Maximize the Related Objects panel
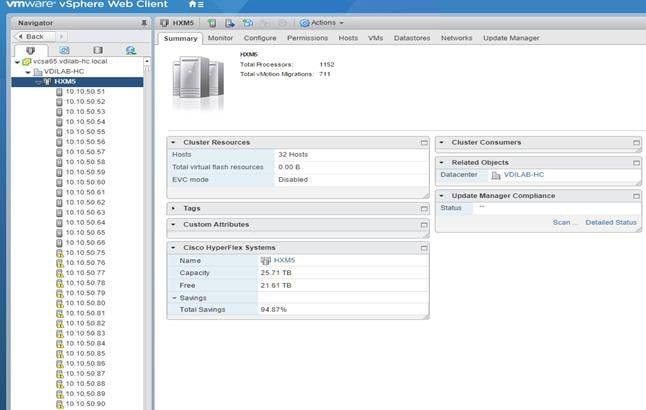This screenshot has width=646, height=410. coord(637,163)
